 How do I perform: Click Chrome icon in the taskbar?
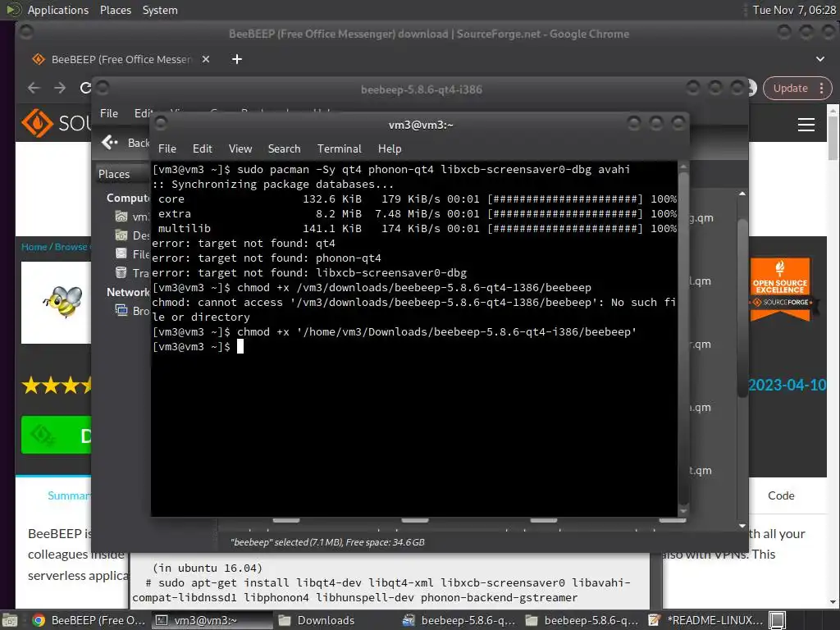pyautogui.click(x=39, y=620)
